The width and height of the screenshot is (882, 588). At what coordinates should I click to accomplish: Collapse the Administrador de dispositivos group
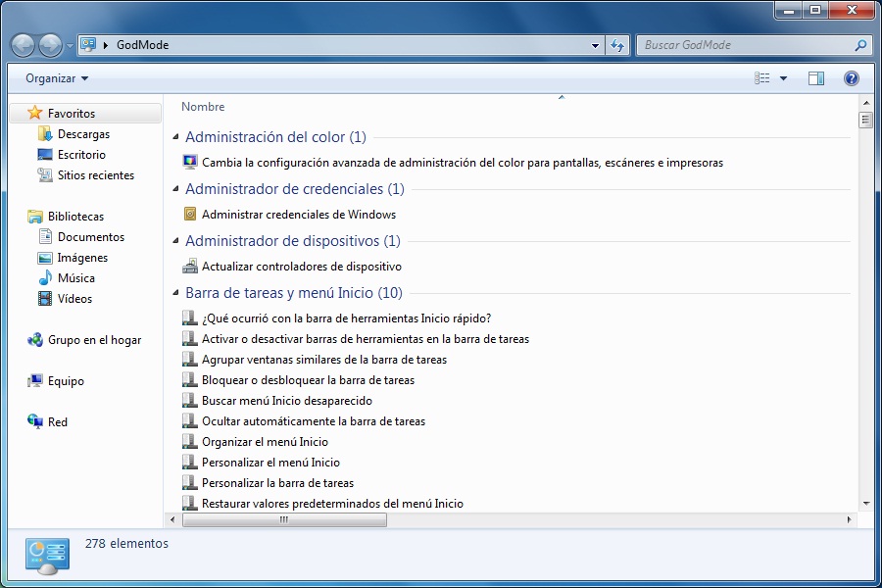[x=175, y=241]
